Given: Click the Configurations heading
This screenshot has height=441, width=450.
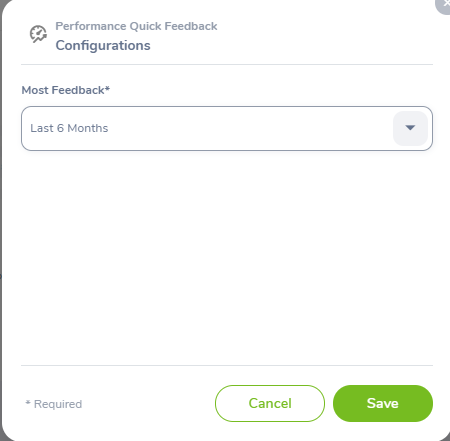Looking at the screenshot, I should (103, 46).
